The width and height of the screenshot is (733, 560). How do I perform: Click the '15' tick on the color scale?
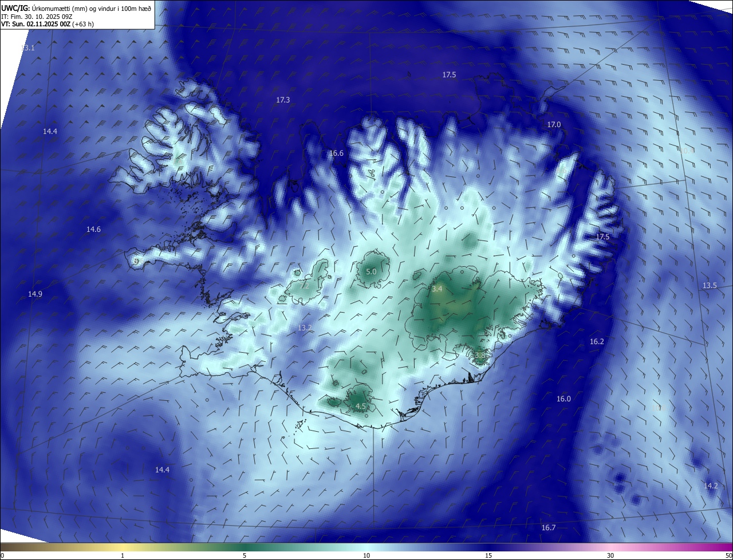[488, 555]
